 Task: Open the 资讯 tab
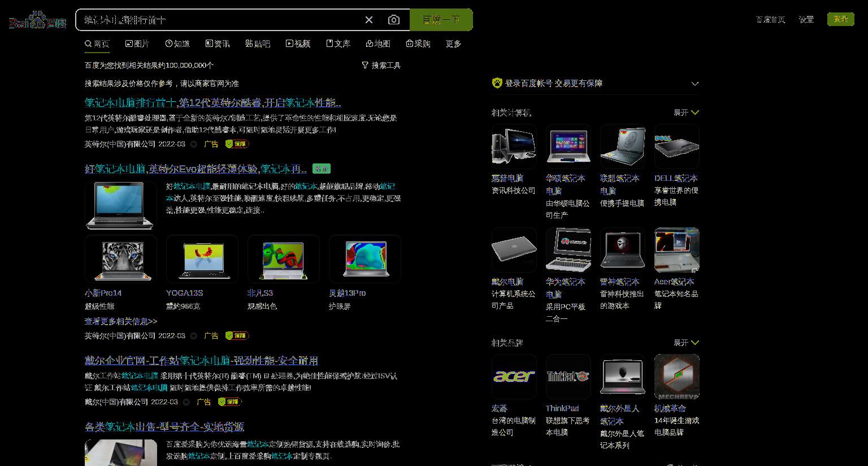(x=218, y=44)
